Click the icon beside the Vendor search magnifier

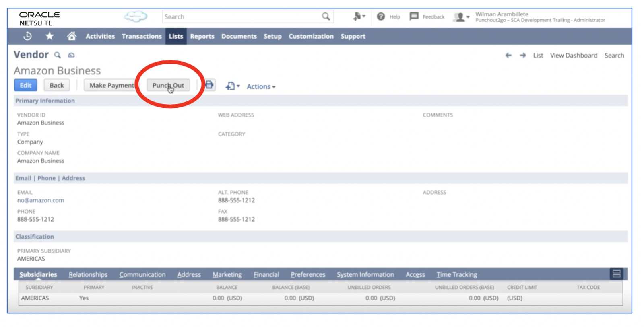tap(71, 55)
